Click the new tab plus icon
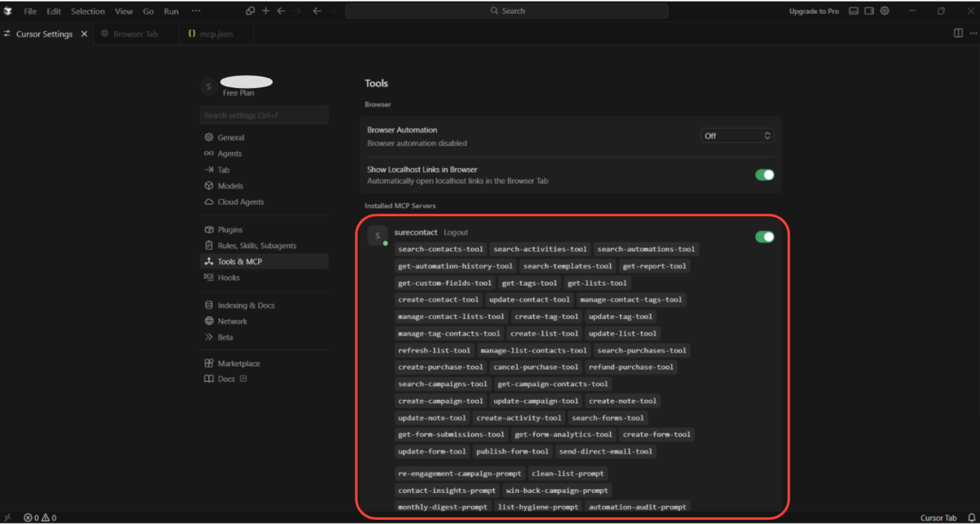This screenshot has height=524, width=980. tap(265, 11)
